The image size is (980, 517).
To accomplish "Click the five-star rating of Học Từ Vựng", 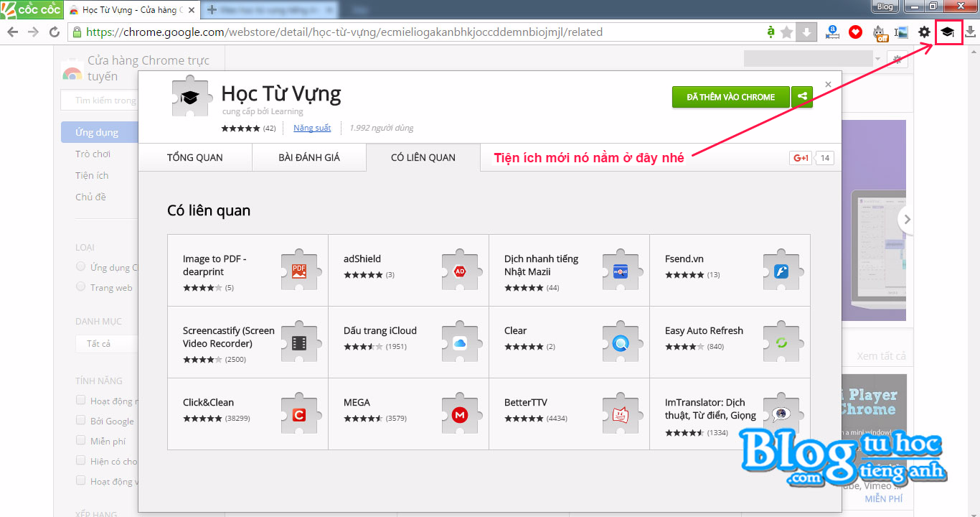I will click(241, 129).
